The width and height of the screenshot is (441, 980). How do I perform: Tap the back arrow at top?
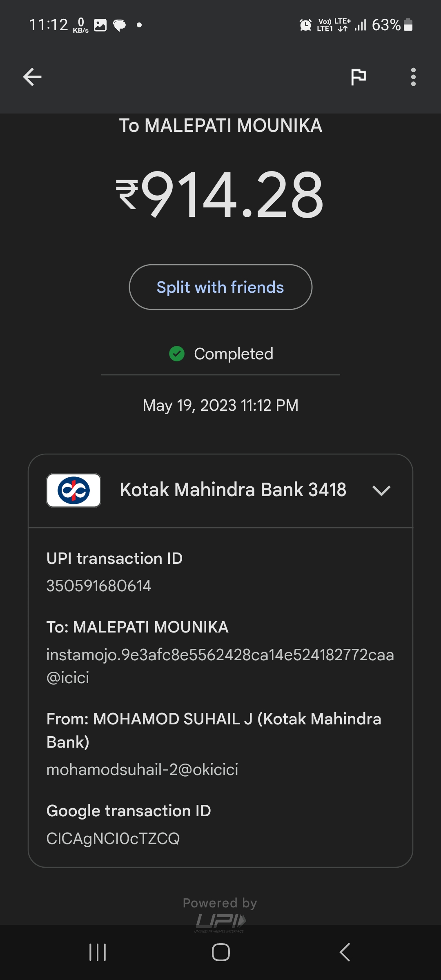[x=32, y=77]
